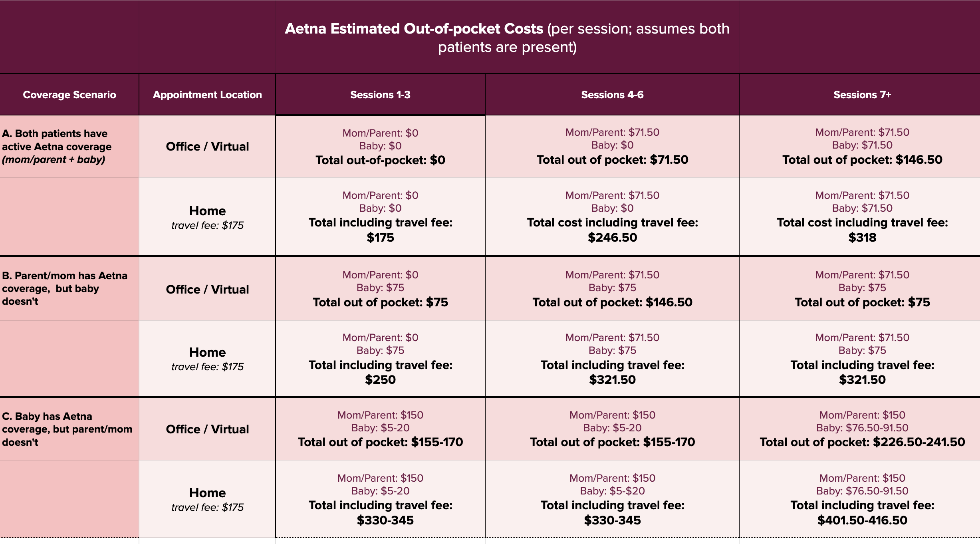Click the cell totaling $250 including travel fee
This screenshot has height=544, width=980.
point(380,359)
